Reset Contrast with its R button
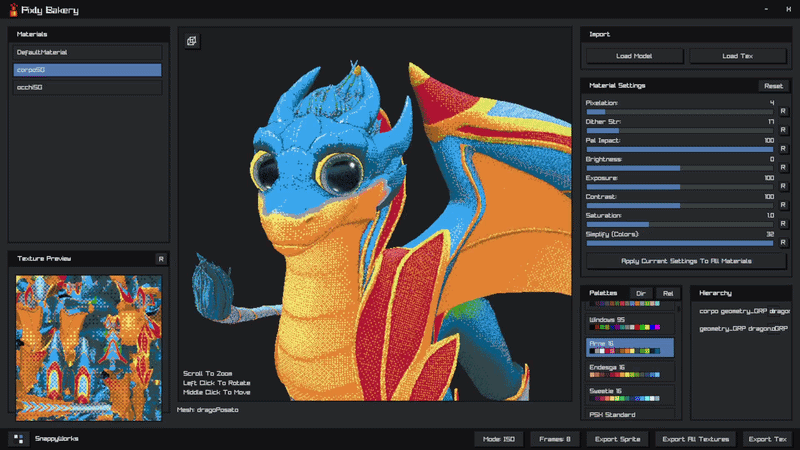 (783, 206)
